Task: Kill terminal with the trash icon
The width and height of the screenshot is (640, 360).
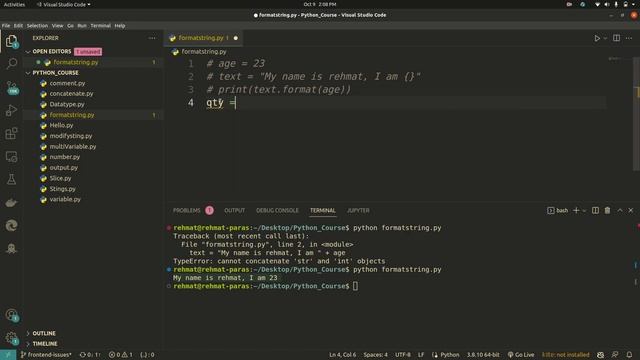Action: [x=607, y=210]
